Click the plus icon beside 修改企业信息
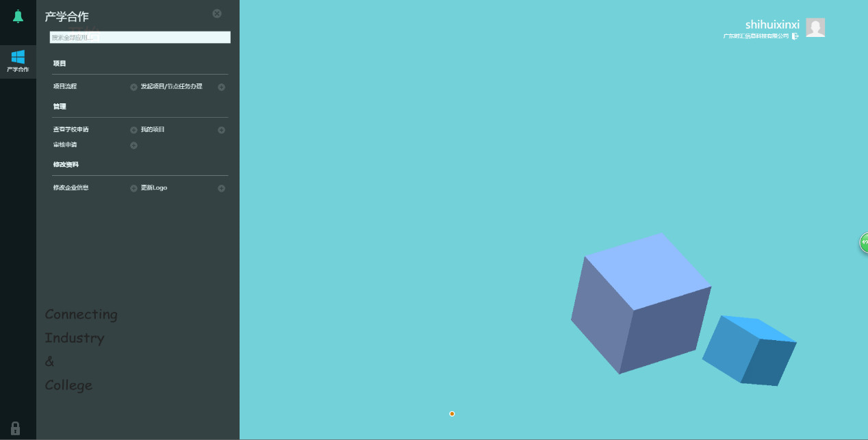The width and height of the screenshot is (868, 440). point(133,188)
